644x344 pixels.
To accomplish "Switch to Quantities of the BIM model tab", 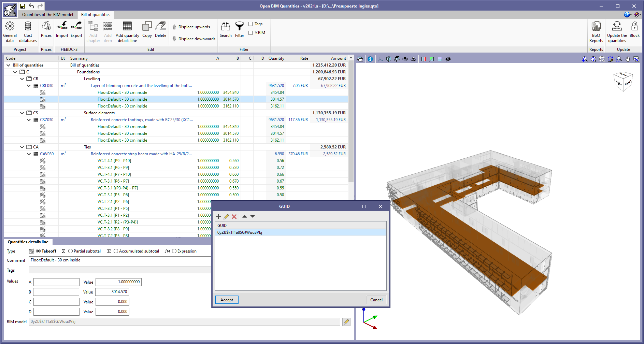I will pos(47,15).
